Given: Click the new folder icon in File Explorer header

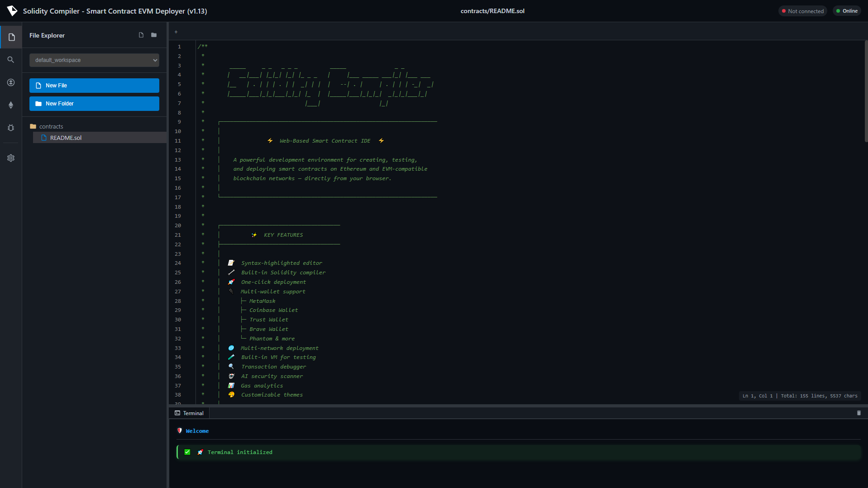Looking at the screenshot, I should pyautogui.click(x=154, y=35).
